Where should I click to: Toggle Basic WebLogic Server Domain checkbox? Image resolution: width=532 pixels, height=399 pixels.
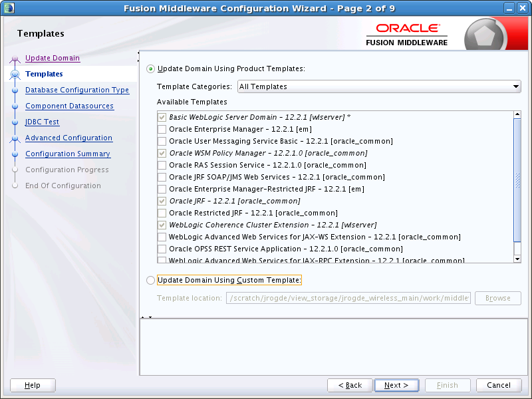coord(162,118)
